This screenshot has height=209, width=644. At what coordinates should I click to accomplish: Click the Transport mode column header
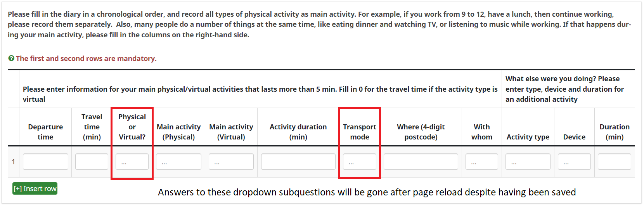[360, 132]
